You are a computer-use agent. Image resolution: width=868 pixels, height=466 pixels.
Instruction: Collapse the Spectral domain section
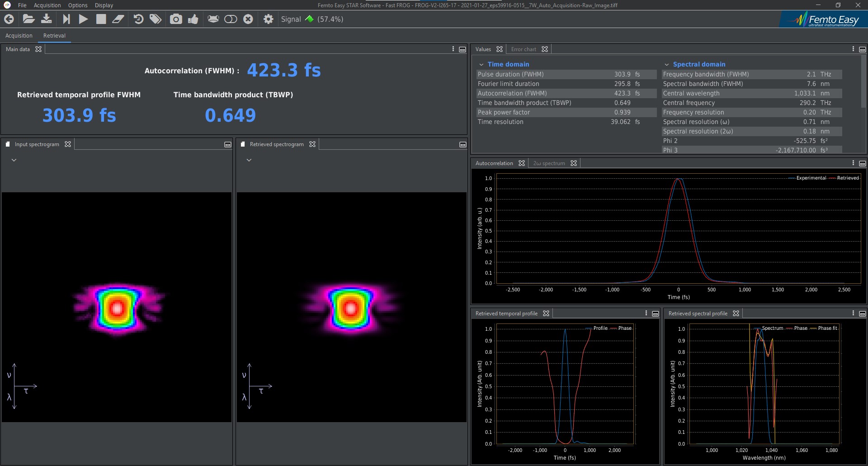tap(666, 65)
